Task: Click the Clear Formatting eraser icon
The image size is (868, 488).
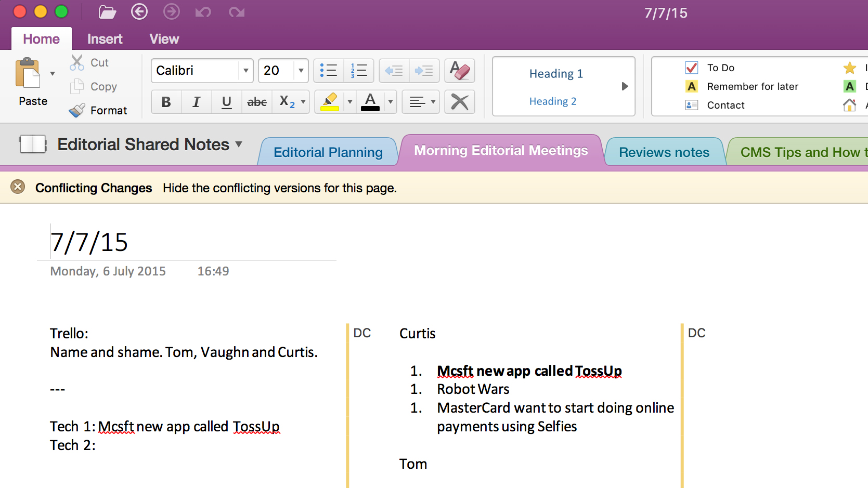Action: point(459,70)
